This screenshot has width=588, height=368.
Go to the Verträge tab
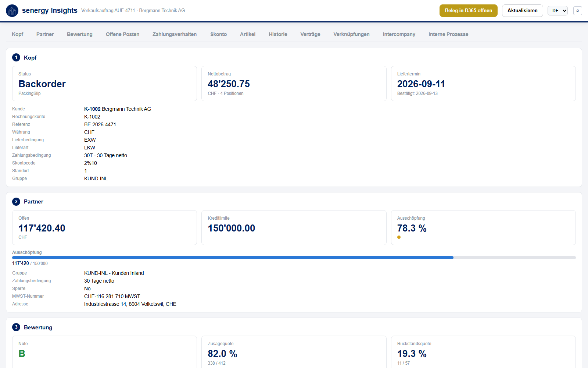click(310, 34)
